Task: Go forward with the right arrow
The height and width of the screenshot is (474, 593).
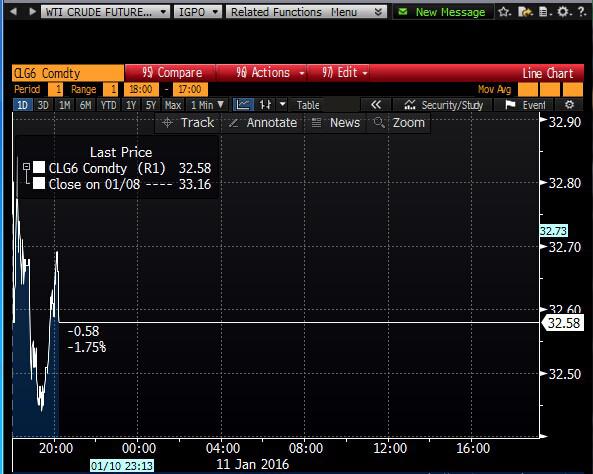Action: (33, 12)
